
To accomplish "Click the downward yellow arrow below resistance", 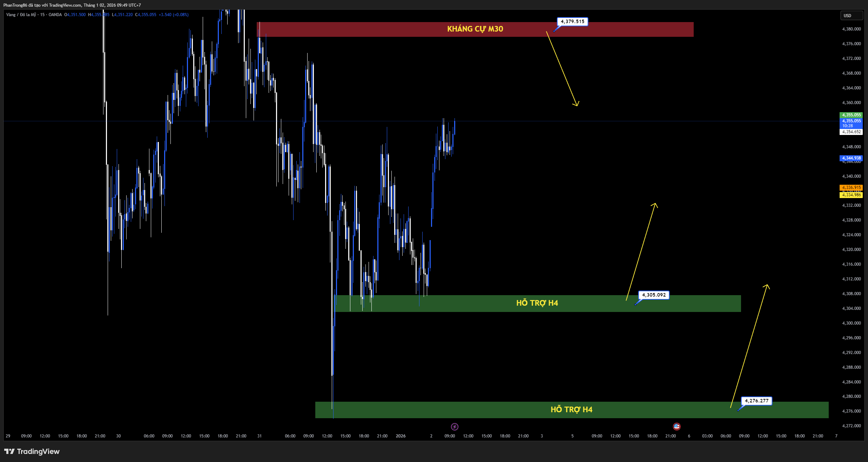I will [x=562, y=69].
